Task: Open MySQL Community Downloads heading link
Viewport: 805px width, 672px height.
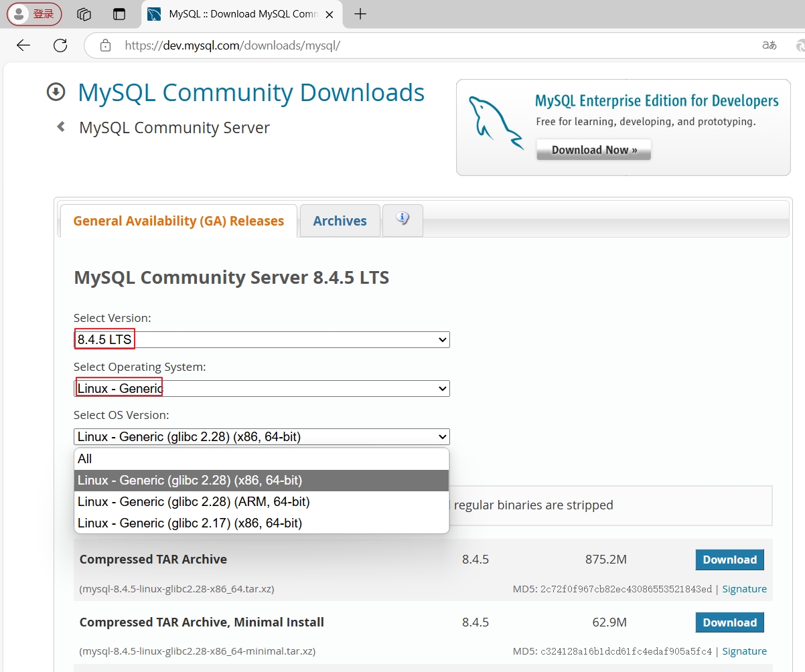Action: point(251,92)
